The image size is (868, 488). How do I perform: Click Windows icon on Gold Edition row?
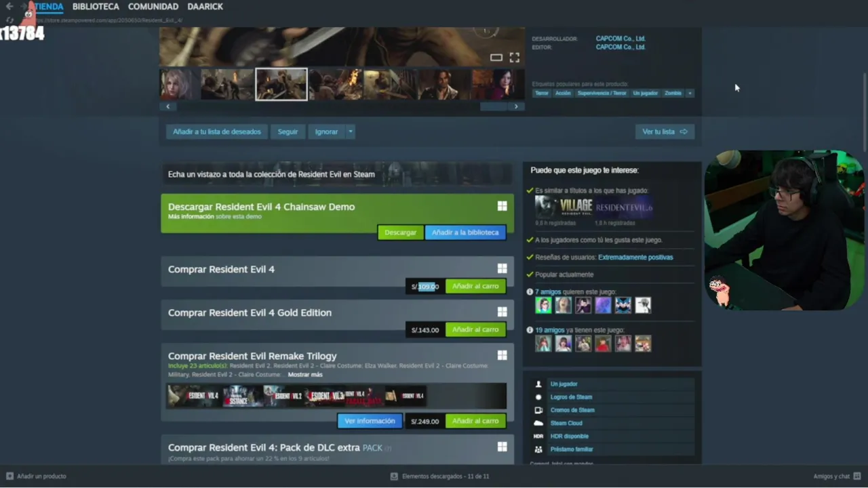pos(502,312)
